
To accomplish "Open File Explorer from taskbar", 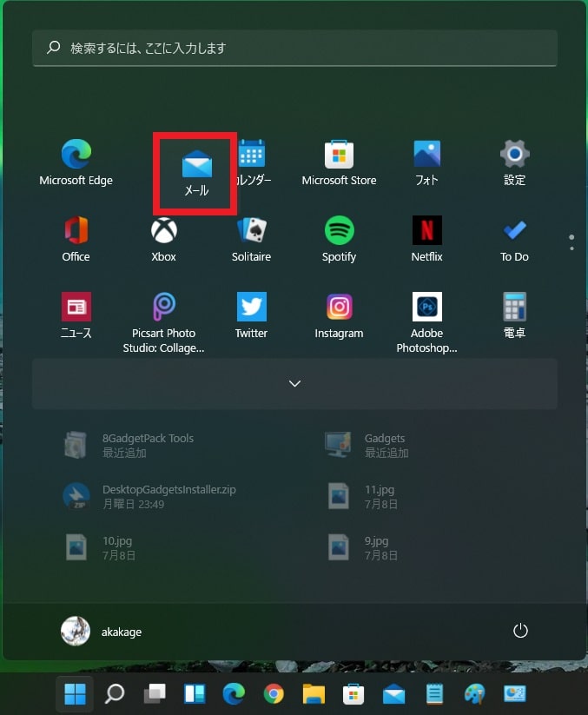I will (314, 694).
